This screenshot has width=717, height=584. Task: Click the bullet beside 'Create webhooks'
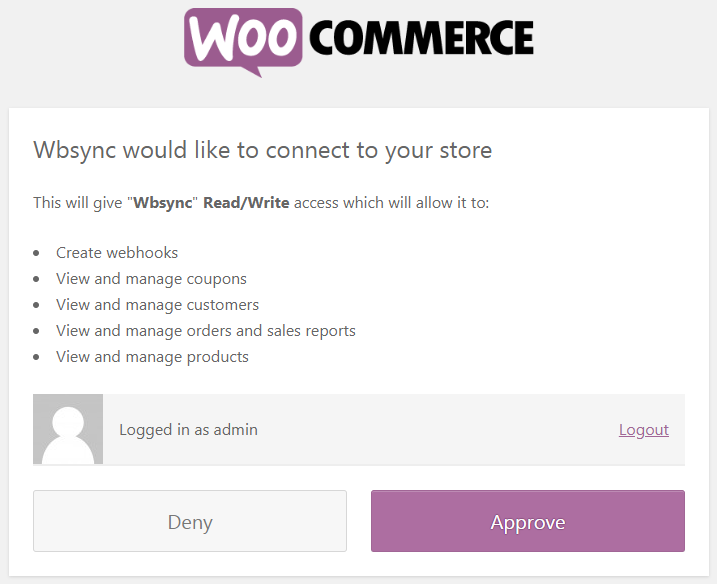click(x=37, y=254)
